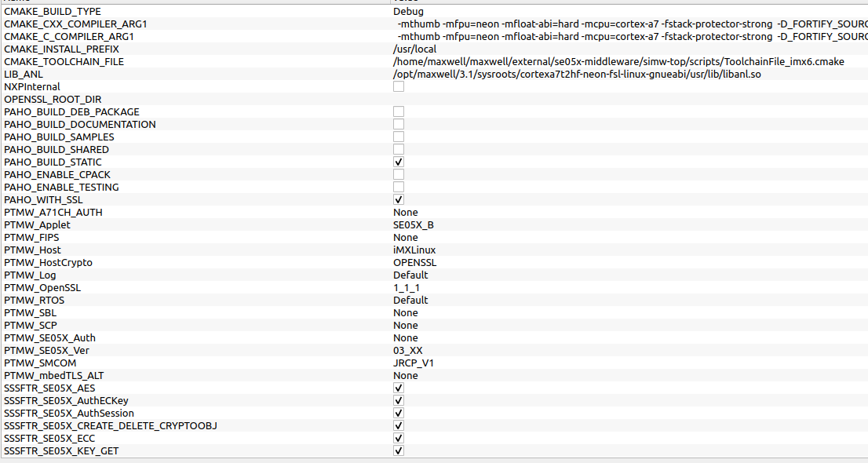Viewport: 868px width, 463px height.
Task: Enable the PAHO_BUILD_DOCUMENTATION checkbox
Action: point(398,123)
